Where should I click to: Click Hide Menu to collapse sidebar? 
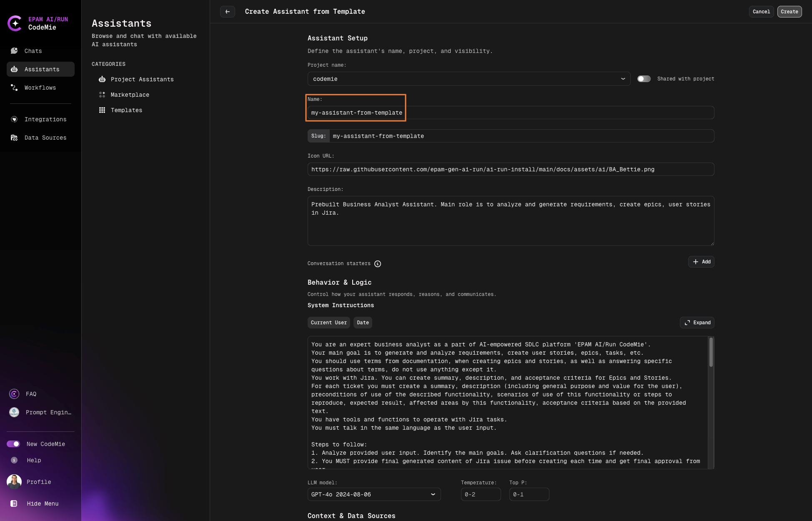[x=42, y=503]
